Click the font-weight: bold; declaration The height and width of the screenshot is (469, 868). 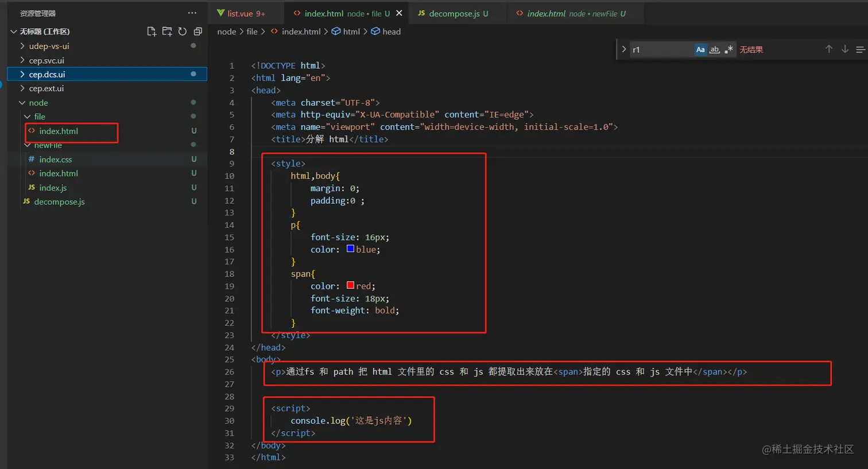(x=355, y=310)
